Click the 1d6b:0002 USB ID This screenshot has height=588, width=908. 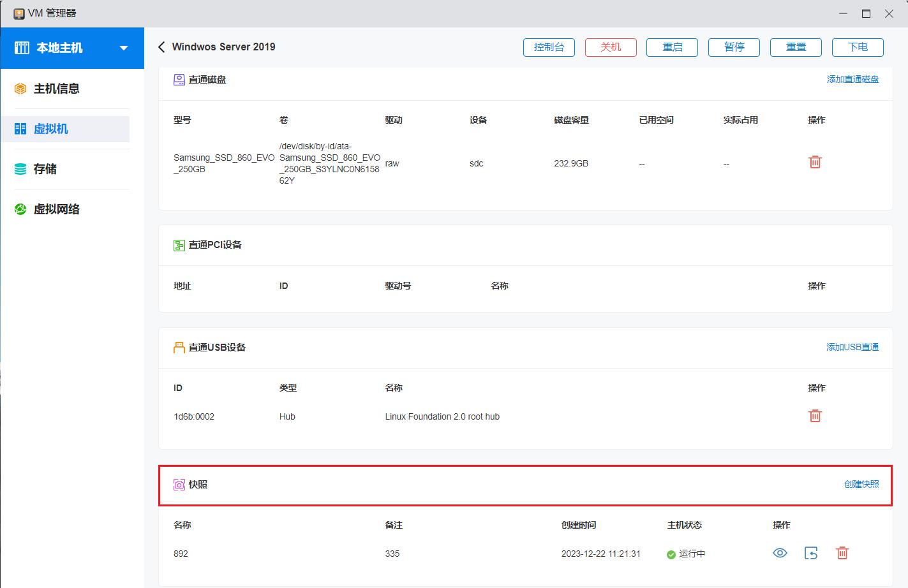194,416
